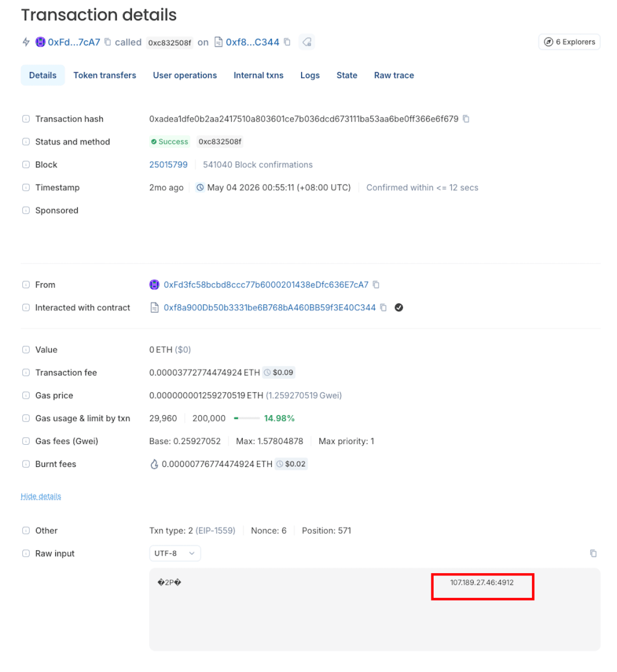Click the 107.189.27.46:4912 text in raw input
Viewport: 617px width, 672px height.
pos(482,582)
